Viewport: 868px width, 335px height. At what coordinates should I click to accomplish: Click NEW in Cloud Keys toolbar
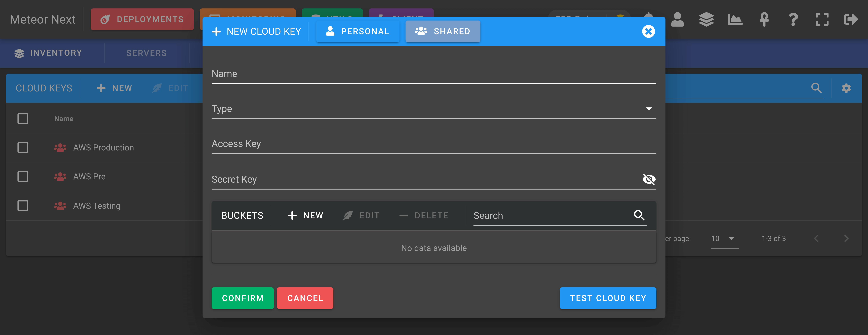click(114, 88)
